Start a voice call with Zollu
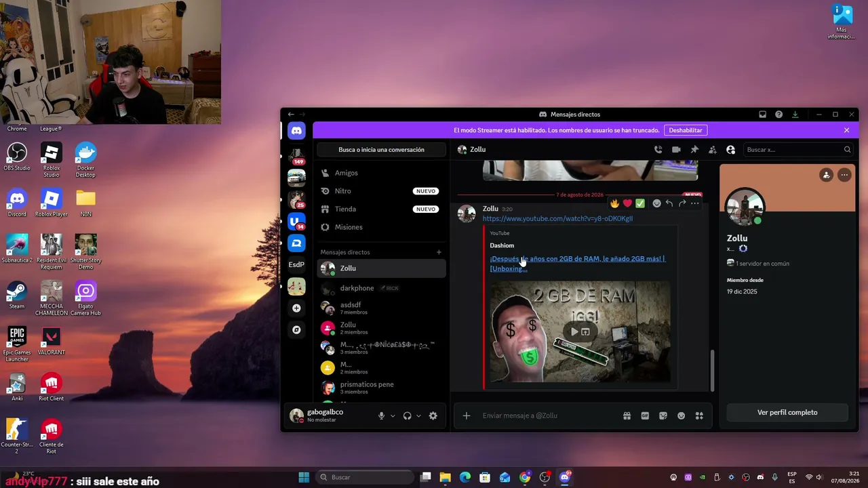 click(658, 150)
